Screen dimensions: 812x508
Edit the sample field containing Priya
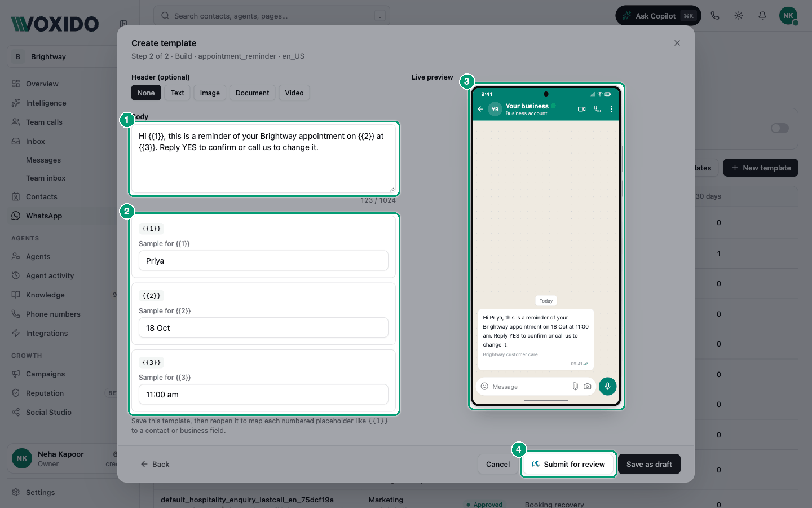[263, 261]
